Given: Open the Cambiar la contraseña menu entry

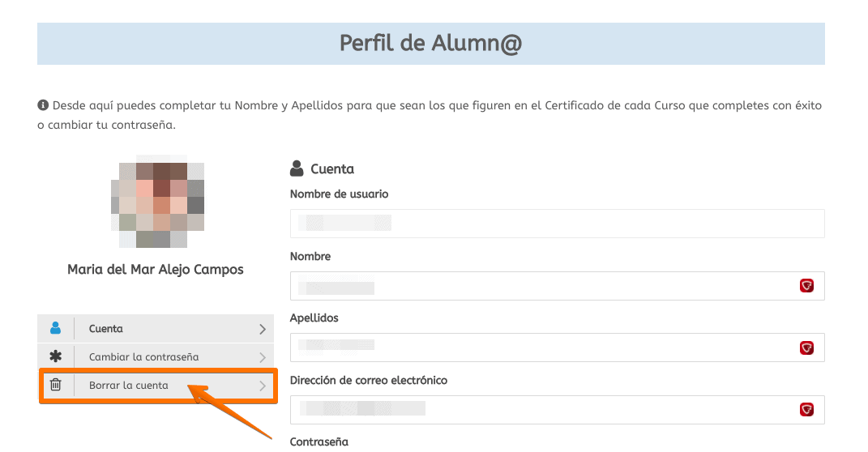Looking at the screenshot, I should click(x=156, y=357).
